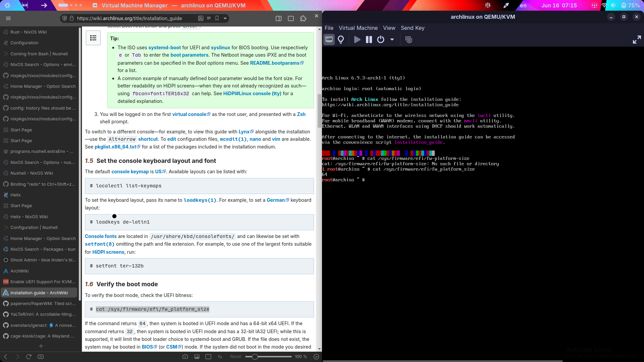Select paperwm/PaperWM tab

coord(39,303)
